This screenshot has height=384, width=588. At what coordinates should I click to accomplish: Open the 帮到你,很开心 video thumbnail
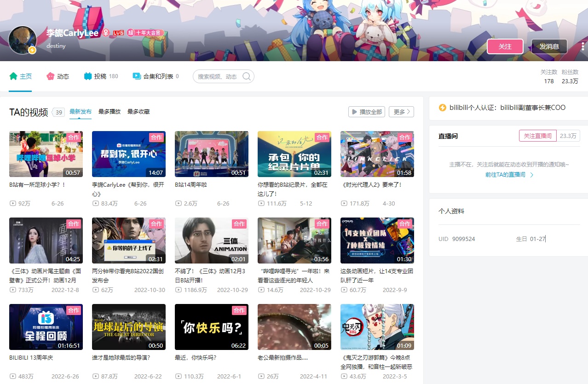129,154
